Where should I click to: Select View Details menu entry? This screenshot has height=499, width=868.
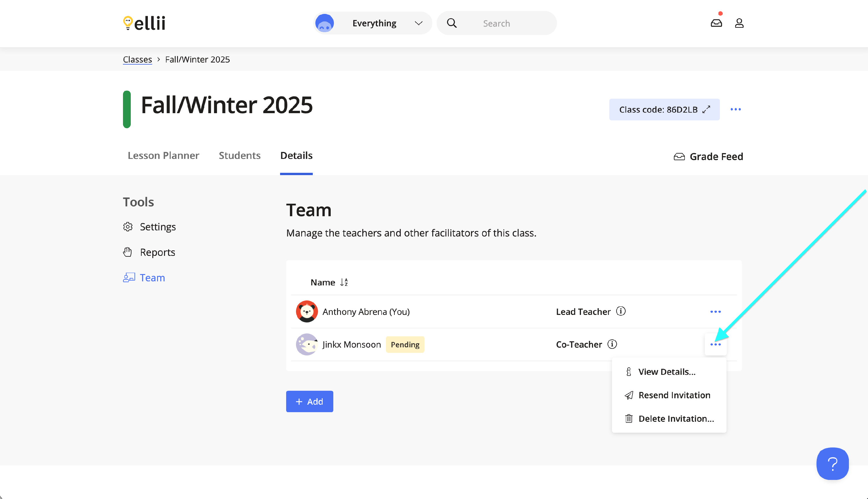pos(667,372)
